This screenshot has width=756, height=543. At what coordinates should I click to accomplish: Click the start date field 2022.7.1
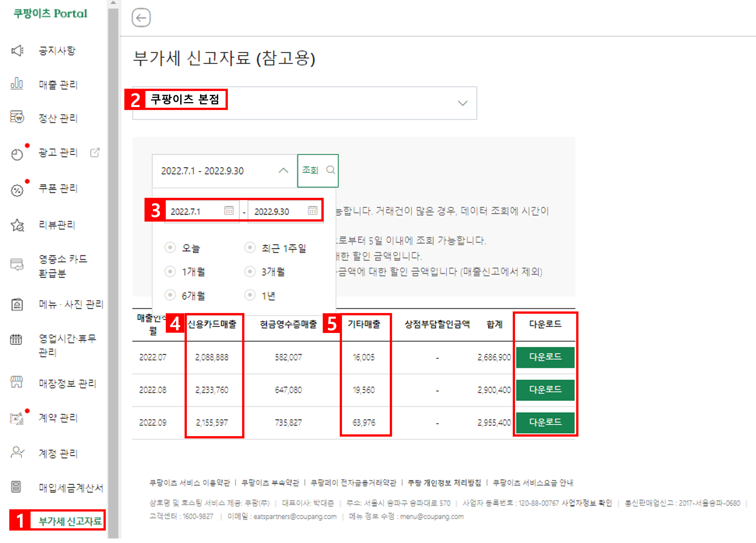(x=202, y=211)
